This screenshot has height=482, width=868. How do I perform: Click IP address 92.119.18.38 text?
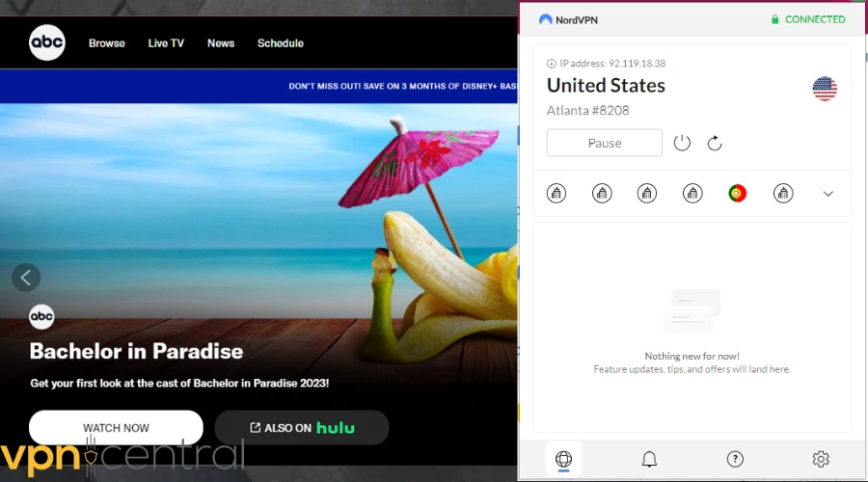pos(612,64)
